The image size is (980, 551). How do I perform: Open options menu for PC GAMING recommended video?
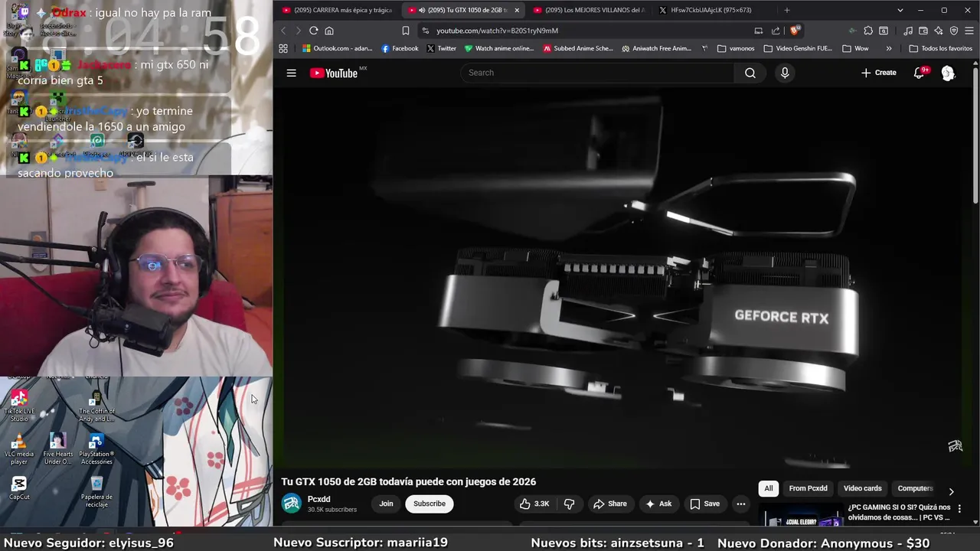pos(959,509)
